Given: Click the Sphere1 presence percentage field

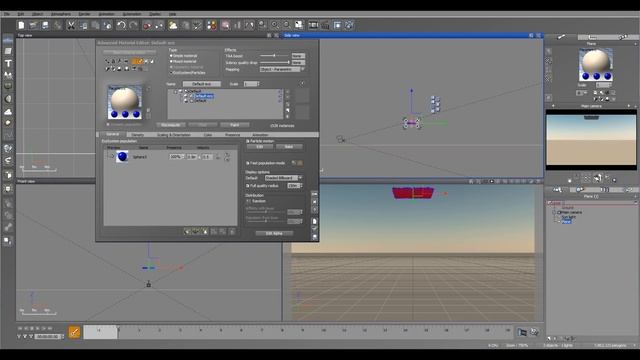Looking at the screenshot, I should click(x=176, y=157).
